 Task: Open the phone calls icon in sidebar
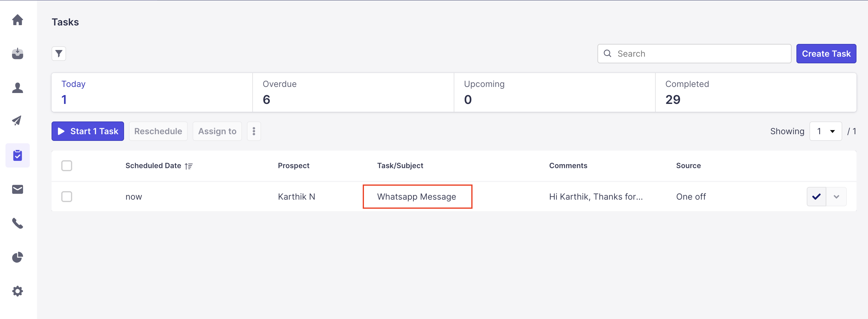point(18,224)
